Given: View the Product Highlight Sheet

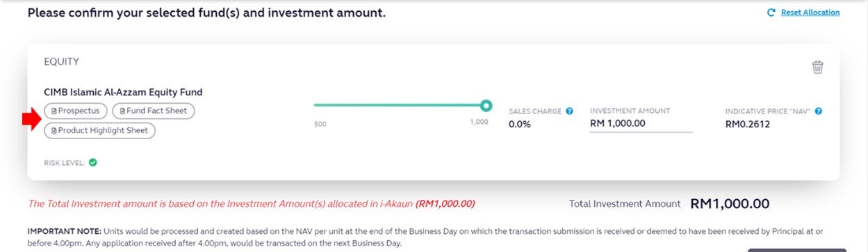Looking at the screenshot, I should pyautogui.click(x=99, y=130).
